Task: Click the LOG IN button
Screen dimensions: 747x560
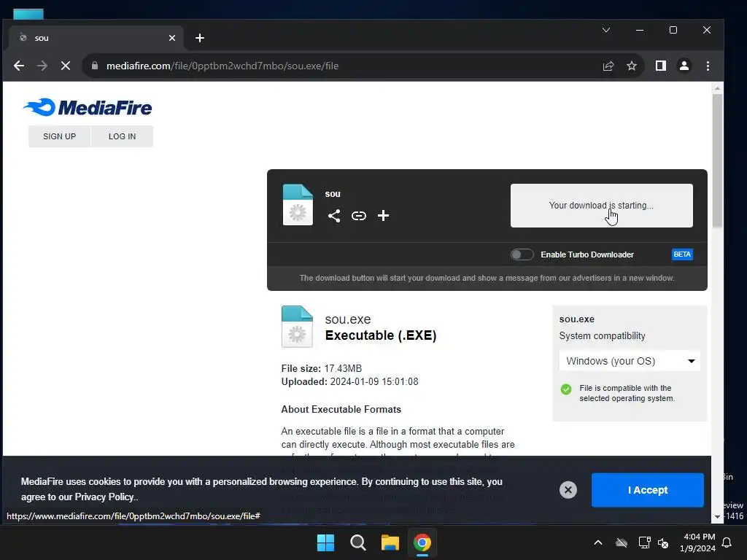Action: coord(122,136)
